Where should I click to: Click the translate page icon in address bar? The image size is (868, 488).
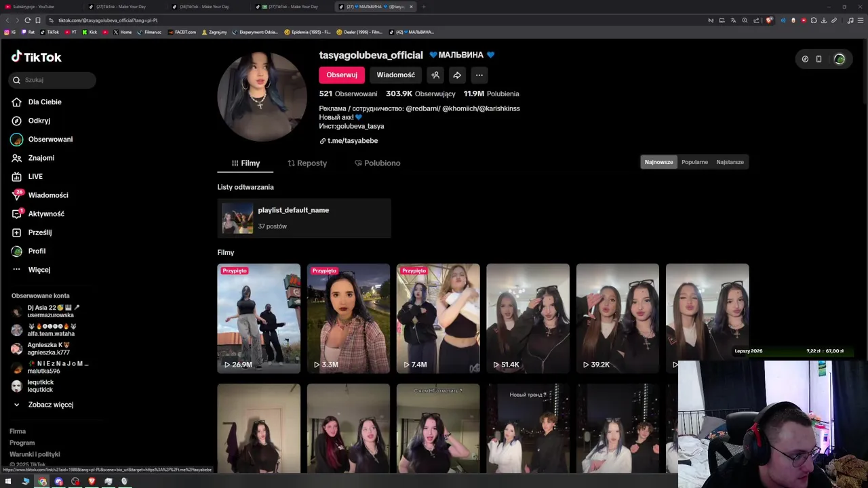[733, 20]
